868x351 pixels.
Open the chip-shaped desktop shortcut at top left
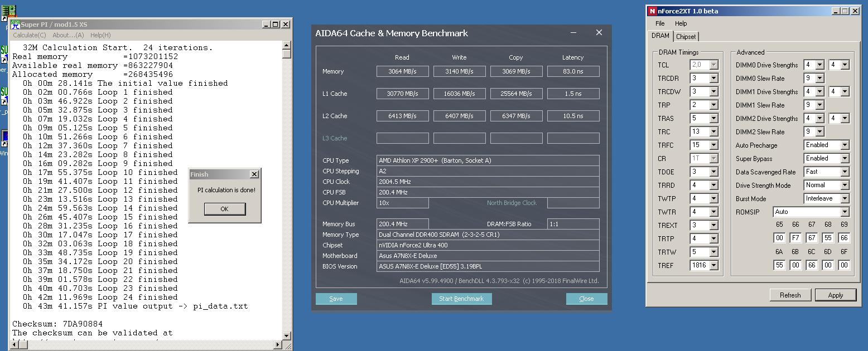8,11
